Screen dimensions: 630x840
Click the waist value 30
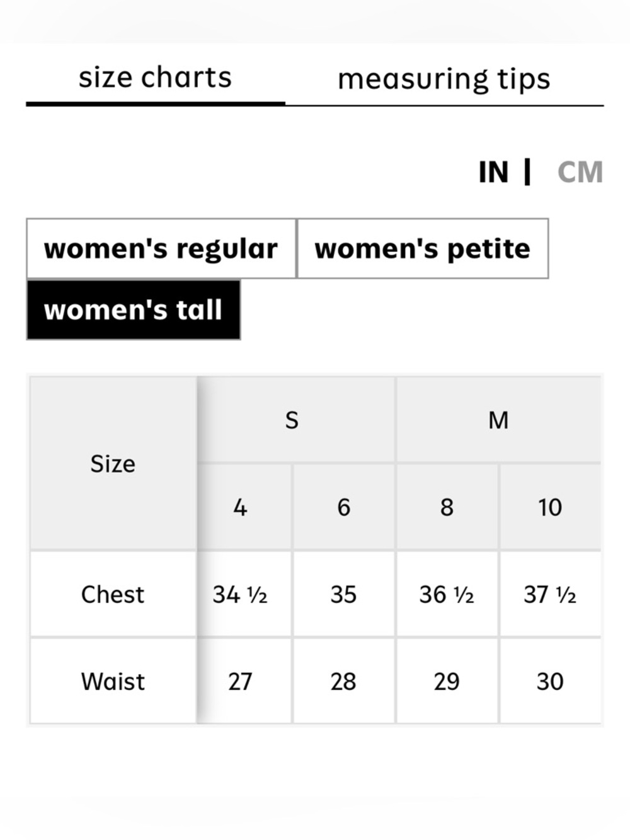(550, 681)
